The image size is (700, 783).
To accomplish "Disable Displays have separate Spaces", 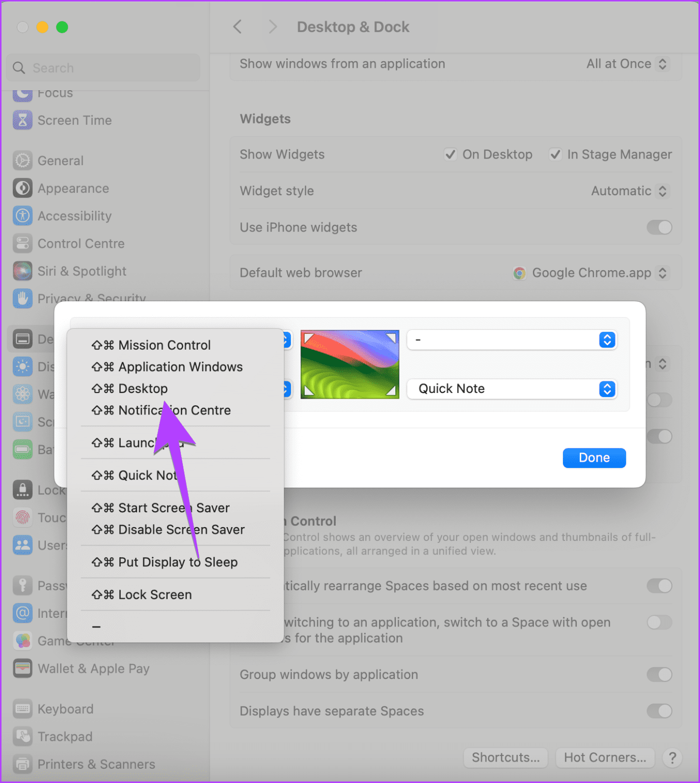I will pos(659,711).
